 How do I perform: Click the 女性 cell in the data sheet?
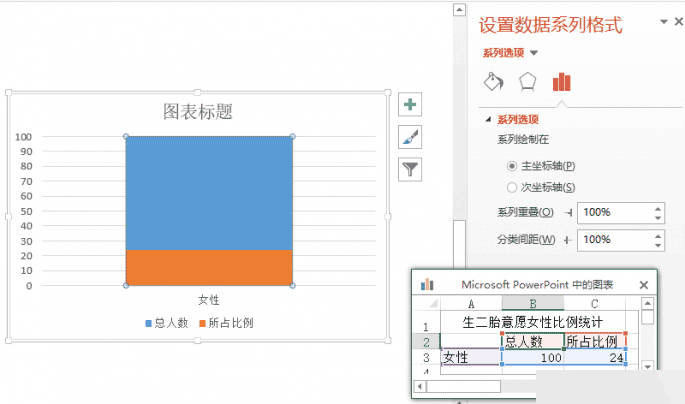click(x=471, y=358)
